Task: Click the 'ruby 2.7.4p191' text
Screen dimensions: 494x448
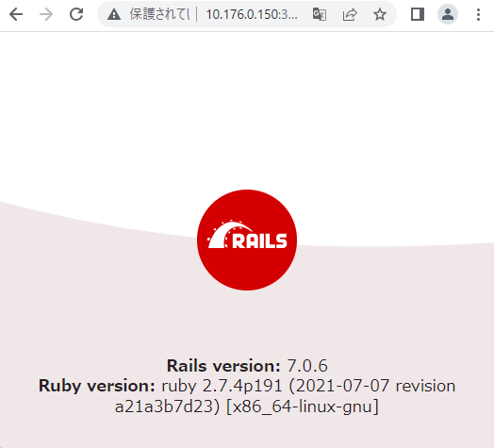Action: tap(222, 386)
